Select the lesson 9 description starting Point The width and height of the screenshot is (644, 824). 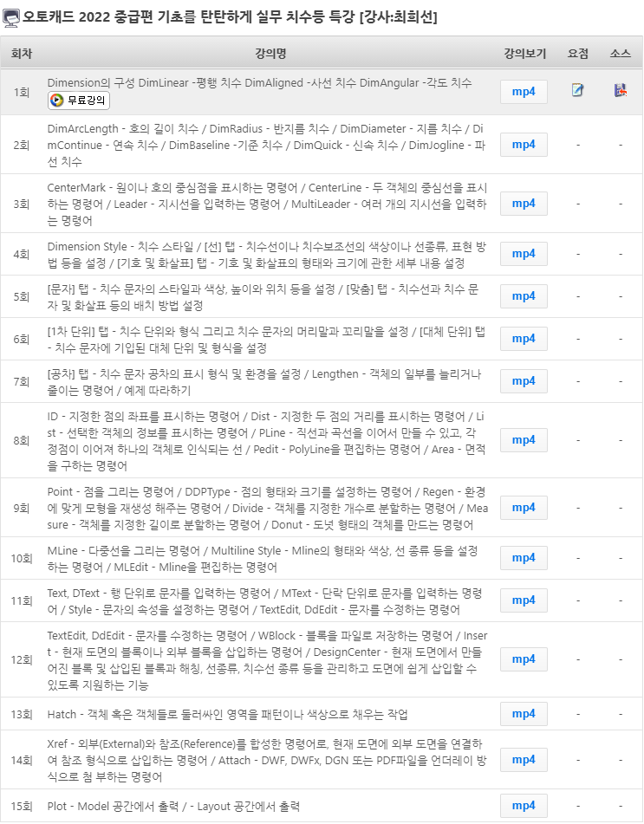point(268,508)
